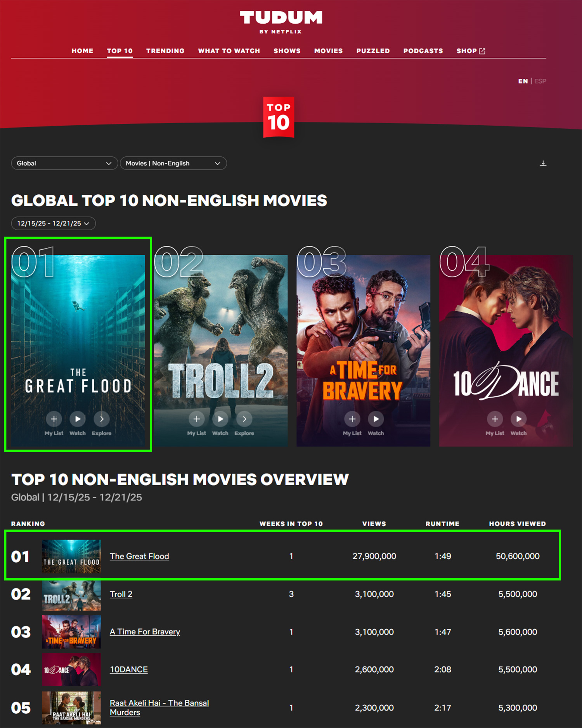Viewport: 582px width, 728px height.
Task: Open the Podcasts nav item
Action: click(423, 51)
